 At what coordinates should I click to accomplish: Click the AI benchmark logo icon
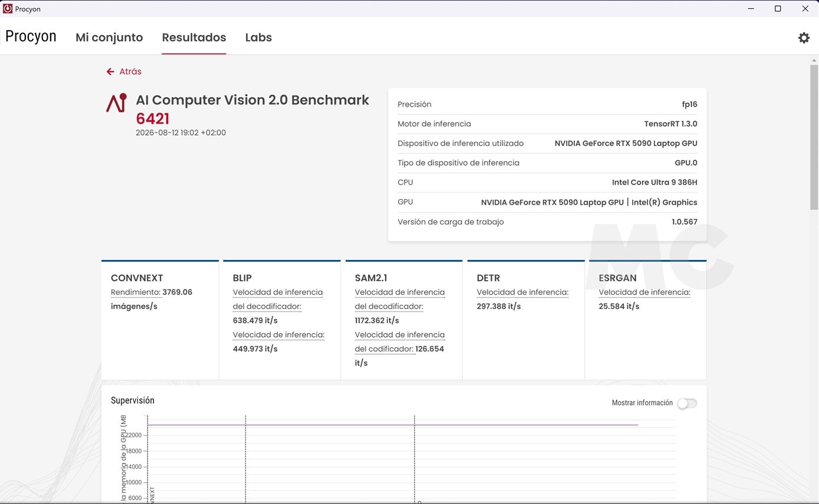pyautogui.click(x=117, y=103)
